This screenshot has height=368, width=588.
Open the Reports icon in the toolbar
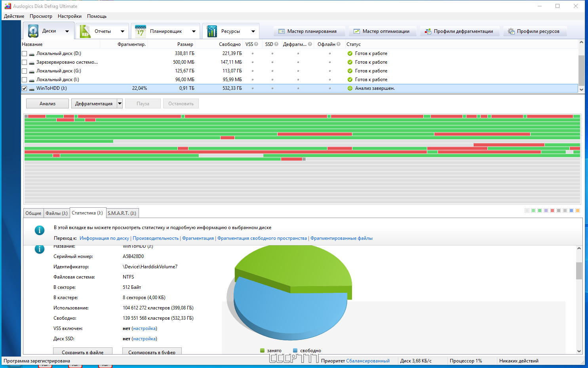click(85, 31)
